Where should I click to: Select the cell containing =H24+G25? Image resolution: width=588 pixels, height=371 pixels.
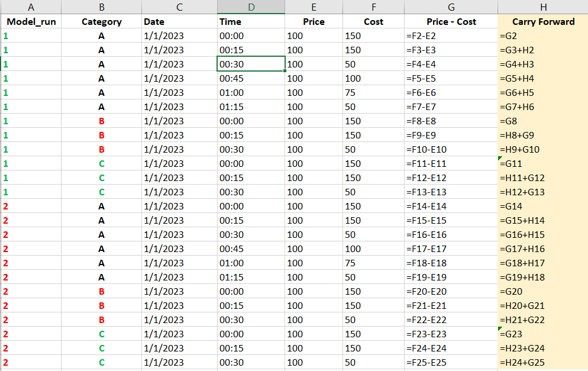click(x=543, y=362)
